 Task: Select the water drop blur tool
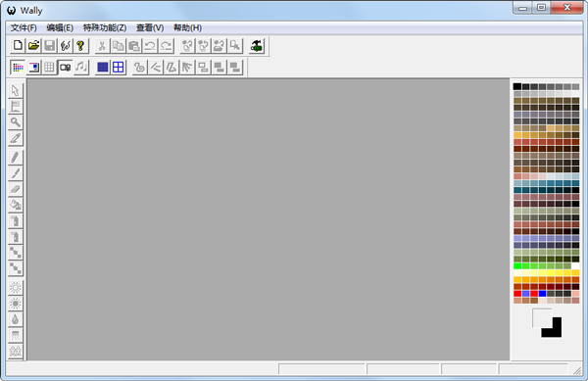click(x=16, y=319)
